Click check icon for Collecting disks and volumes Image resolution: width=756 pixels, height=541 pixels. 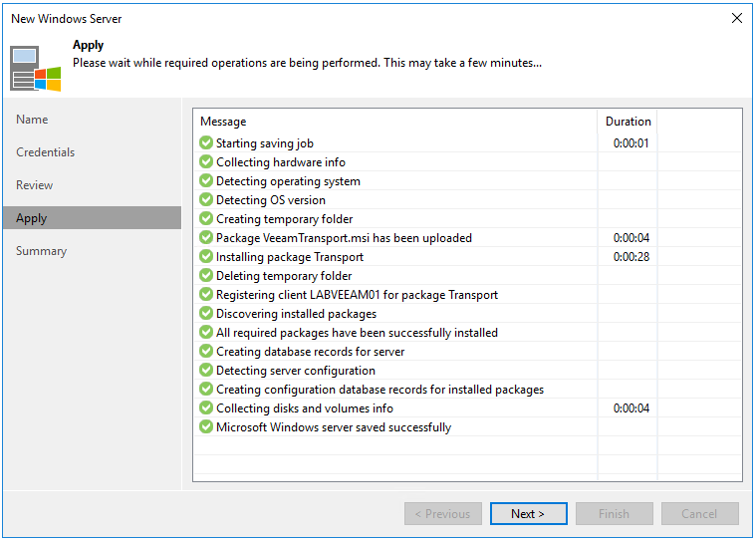click(x=206, y=408)
